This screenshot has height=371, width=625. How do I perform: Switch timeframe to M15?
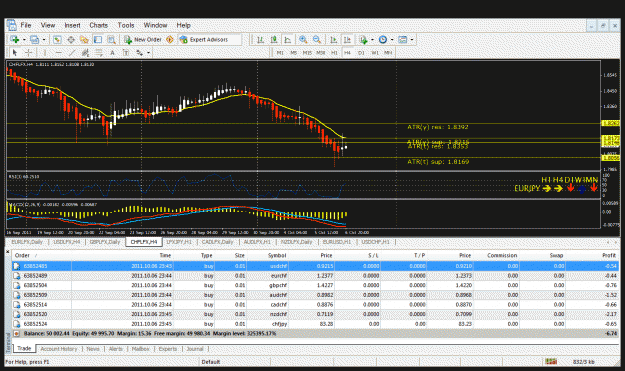point(307,53)
